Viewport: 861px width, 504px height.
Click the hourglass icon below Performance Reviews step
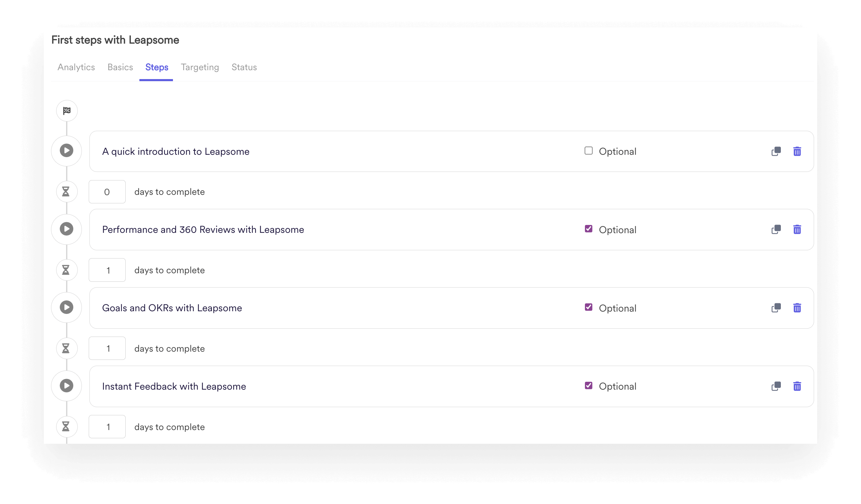66,269
